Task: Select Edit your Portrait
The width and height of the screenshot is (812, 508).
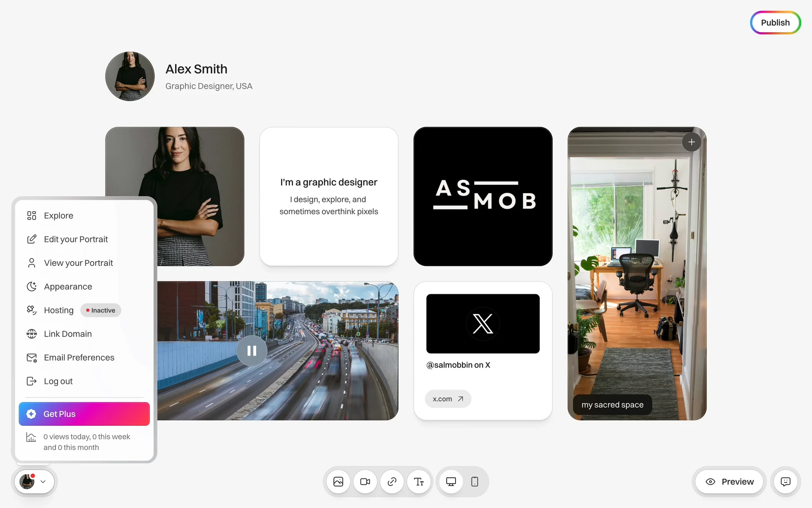Action: (76, 239)
